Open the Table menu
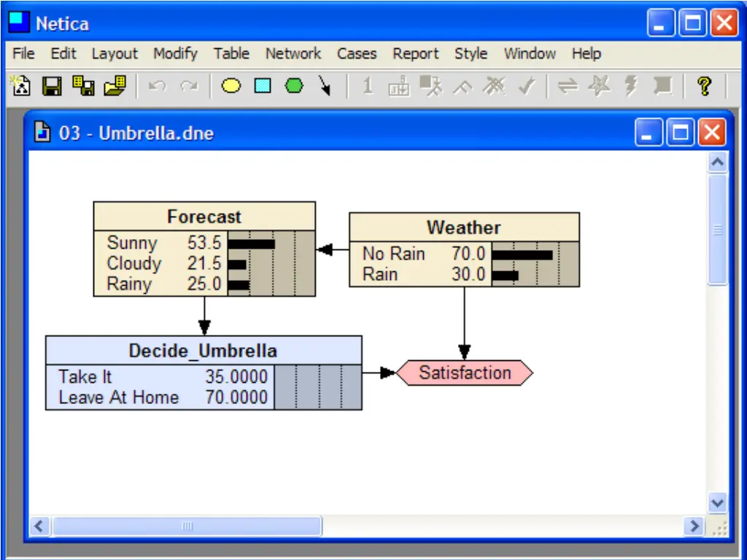 (x=231, y=53)
